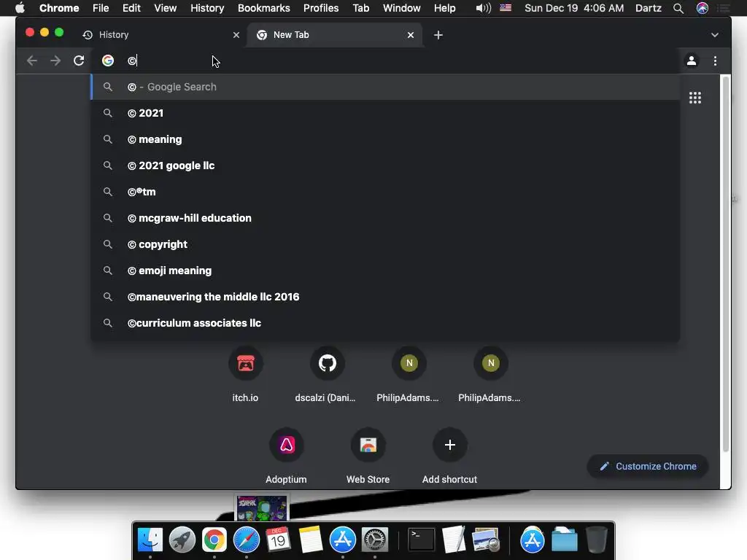Choose '©curriculum associates llc' suggestion
Screen dimensions: 747x560
385,322
